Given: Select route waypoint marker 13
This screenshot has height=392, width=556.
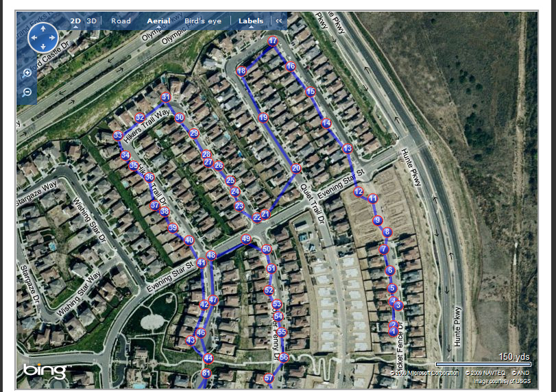Looking at the screenshot, I should pos(348,149).
